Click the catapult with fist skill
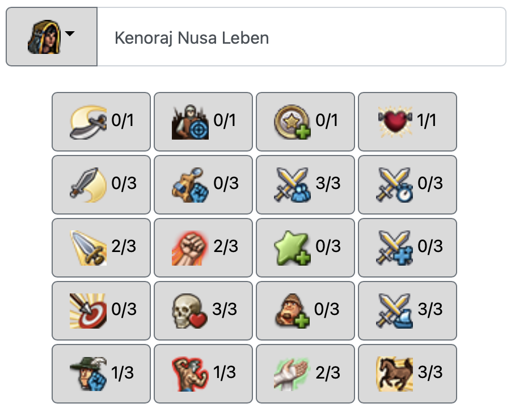The height and width of the screenshot is (420, 515). tap(203, 184)
